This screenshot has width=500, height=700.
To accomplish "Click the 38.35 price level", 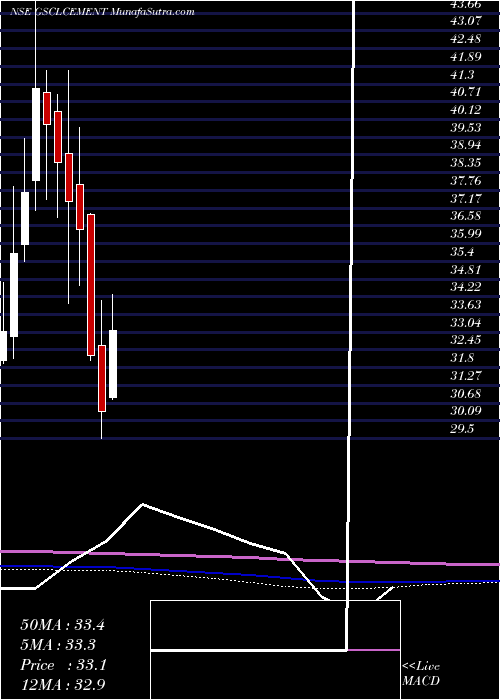I will coord(465,163).
